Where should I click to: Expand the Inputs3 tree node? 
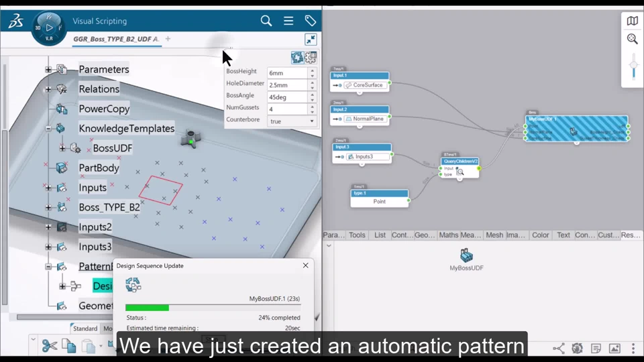point(48,247)
